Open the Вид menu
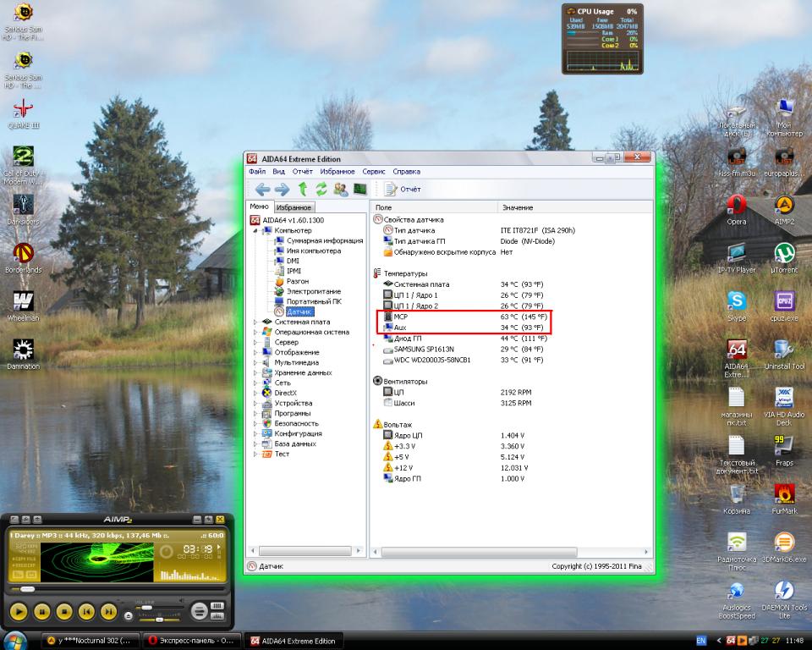This screenshot has height=650, width=812. [x=278, y=172]
